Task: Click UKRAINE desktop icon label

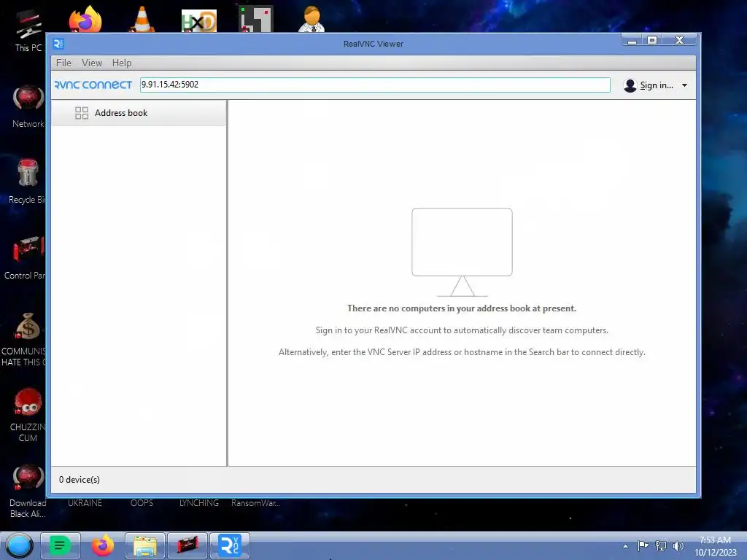Action: click(85, 503)
